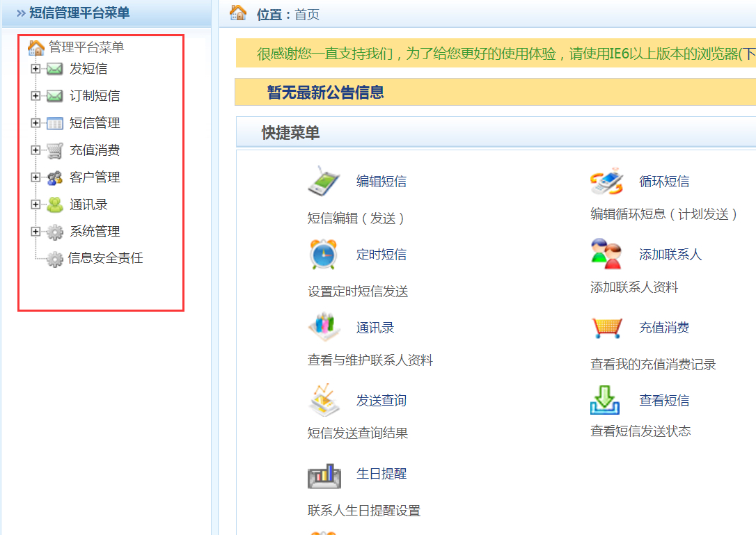Screen dimensions: 756x535
Task: Click the 首页 breadcrumb text
Action: click(307, 15)
